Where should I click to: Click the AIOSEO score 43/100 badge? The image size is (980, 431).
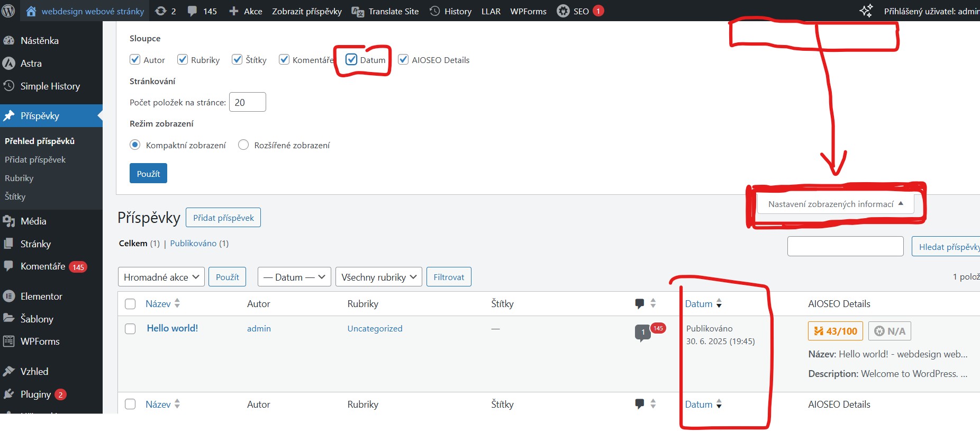836,331
